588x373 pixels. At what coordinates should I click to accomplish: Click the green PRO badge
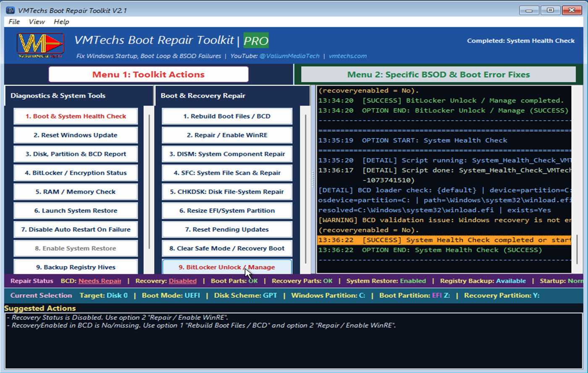tap(256, 40)
